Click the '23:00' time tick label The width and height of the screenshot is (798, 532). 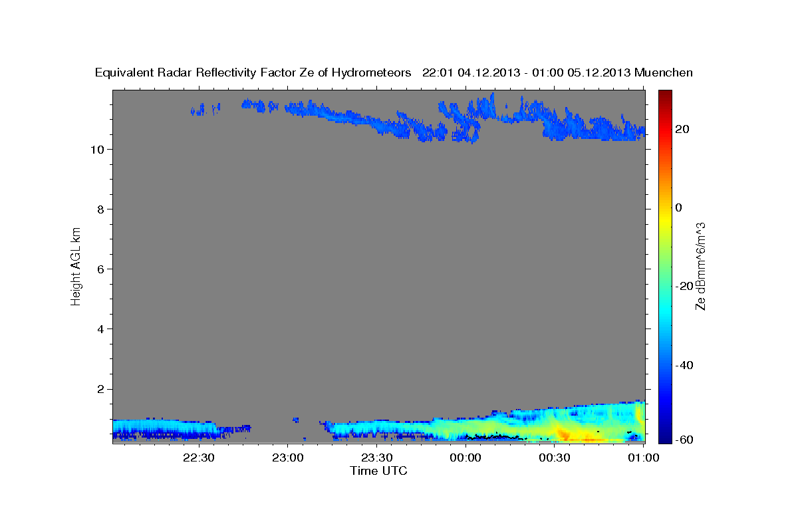288,458
